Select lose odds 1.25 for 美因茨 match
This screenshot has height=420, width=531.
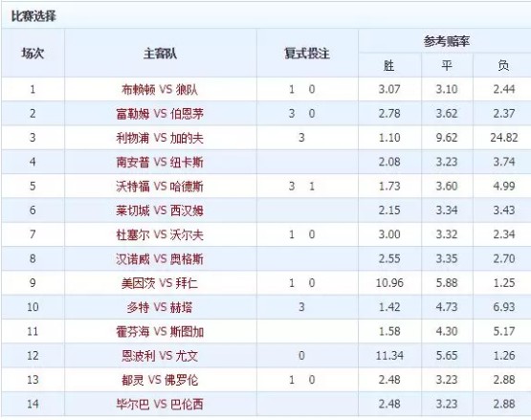tap(504, 283)
